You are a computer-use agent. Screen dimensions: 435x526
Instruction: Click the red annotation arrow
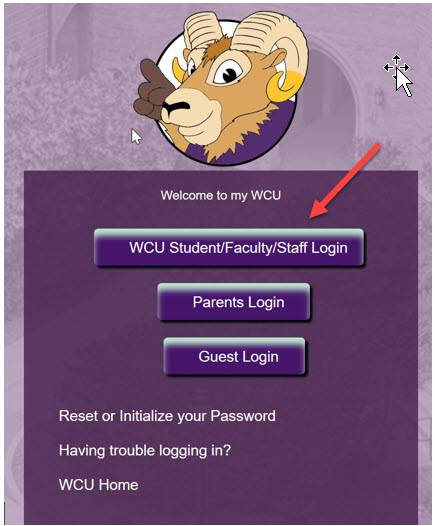pyautogui.click(x=344, y=181)
